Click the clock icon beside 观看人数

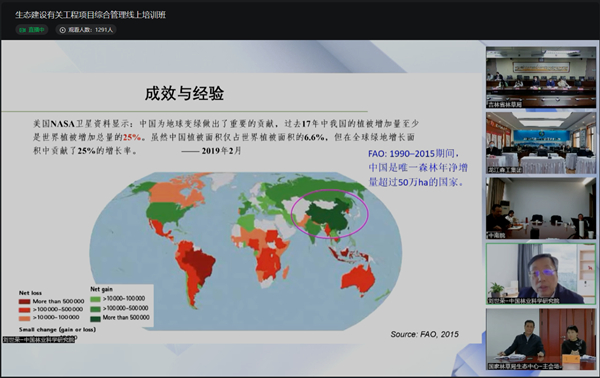(63, 30)
